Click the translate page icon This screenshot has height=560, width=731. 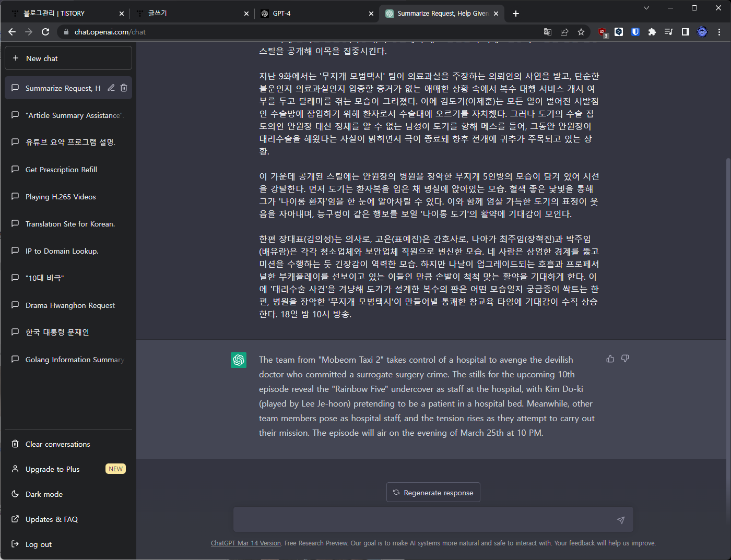point(548,32)
